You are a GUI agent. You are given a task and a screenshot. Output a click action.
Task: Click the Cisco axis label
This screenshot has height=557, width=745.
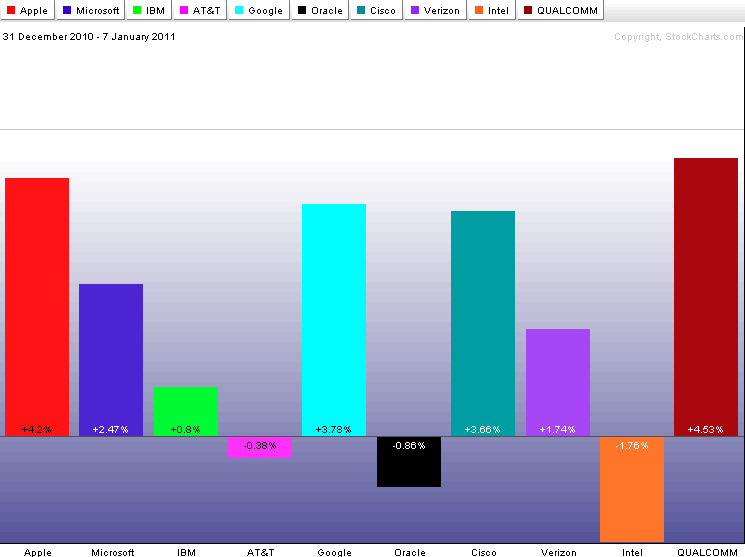click(484, 552)
